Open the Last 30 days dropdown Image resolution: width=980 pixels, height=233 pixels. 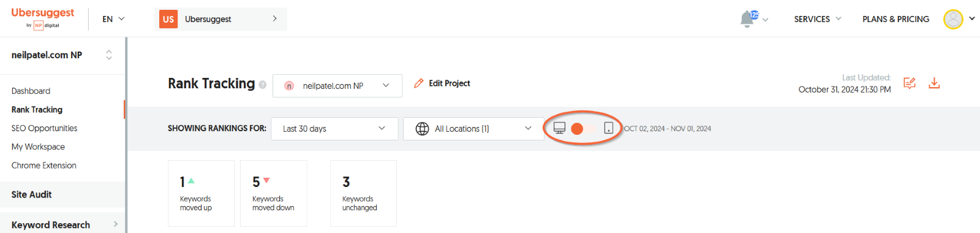[x=334, y=129]
